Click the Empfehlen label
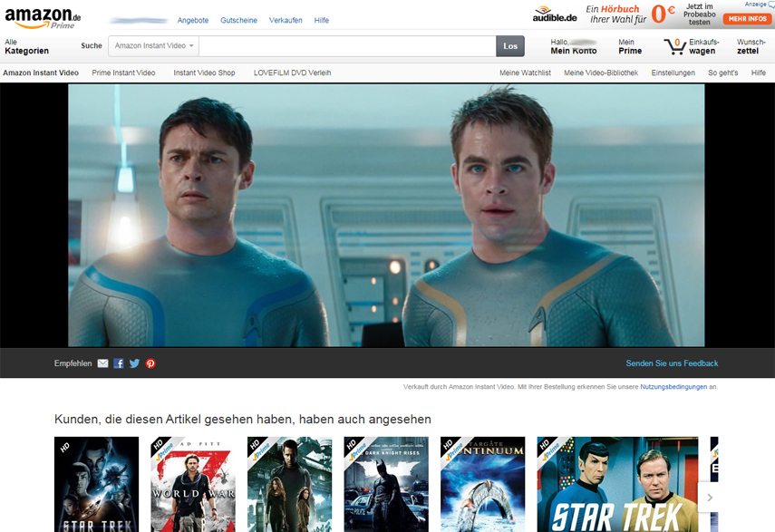 [73, 363]
